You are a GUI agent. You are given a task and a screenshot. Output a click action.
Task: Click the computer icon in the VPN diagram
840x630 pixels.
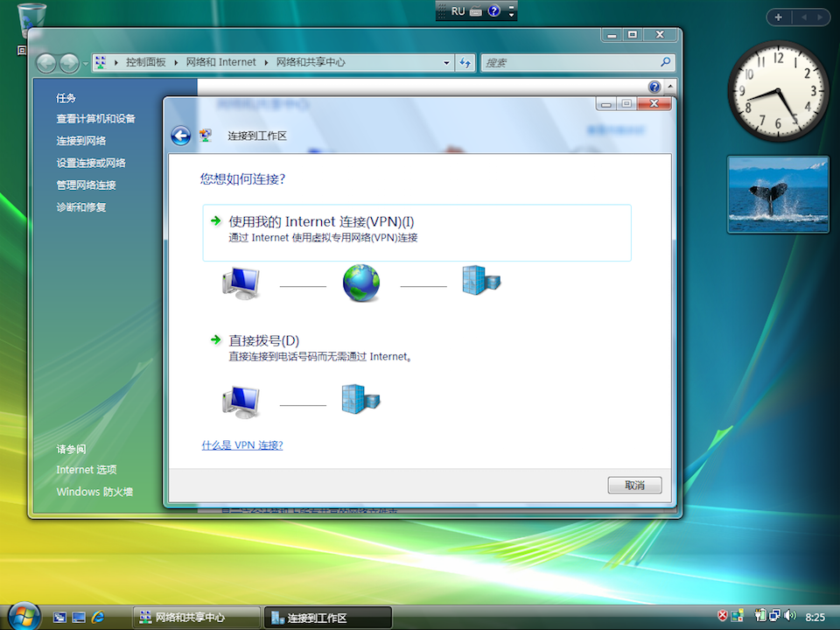[x=241, y=283]
